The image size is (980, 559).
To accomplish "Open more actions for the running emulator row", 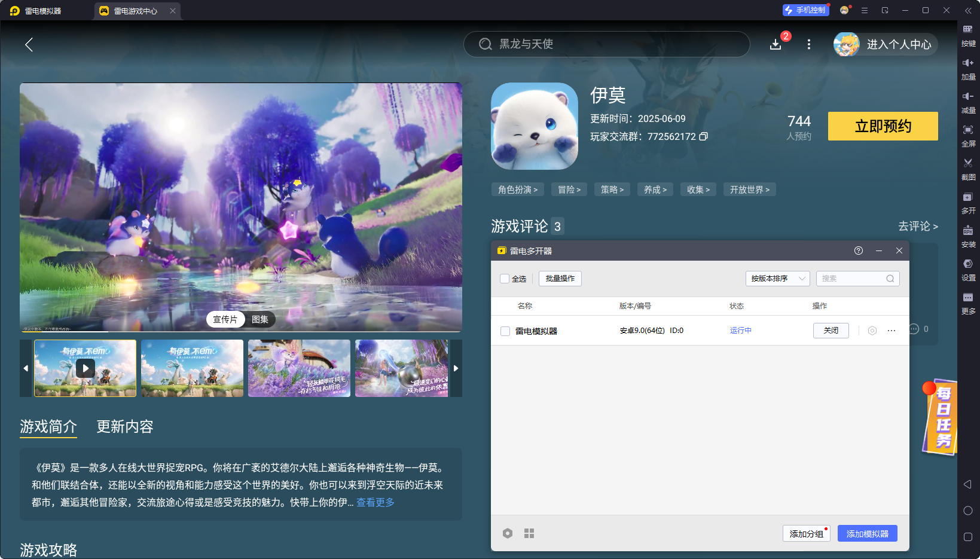I will [x=892, y=331].
